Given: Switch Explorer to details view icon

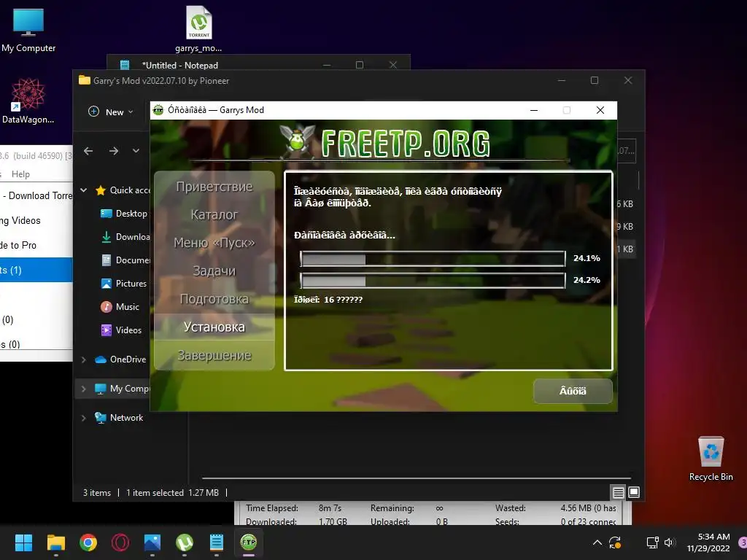Looking at the screenshot, I should (x=618, y=492).
